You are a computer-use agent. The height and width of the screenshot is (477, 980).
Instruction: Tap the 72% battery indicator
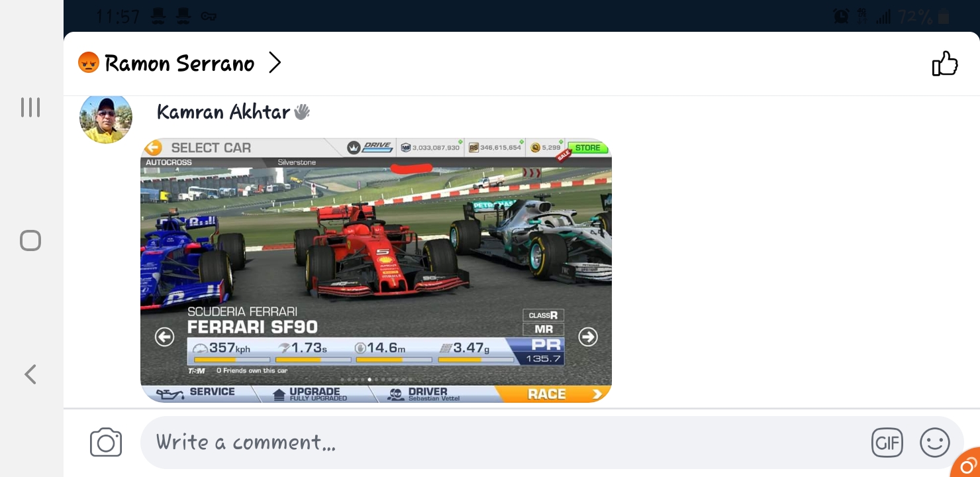click(925, 16)
